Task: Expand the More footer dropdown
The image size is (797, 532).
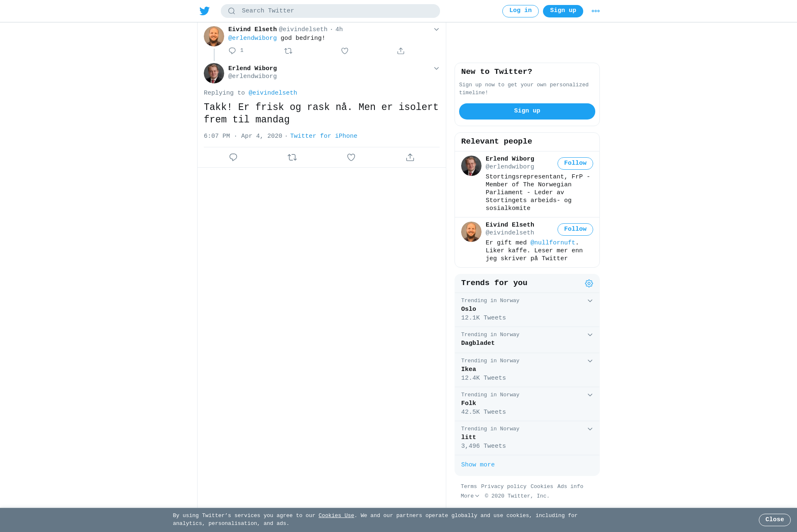Action: tap(470, 496)
